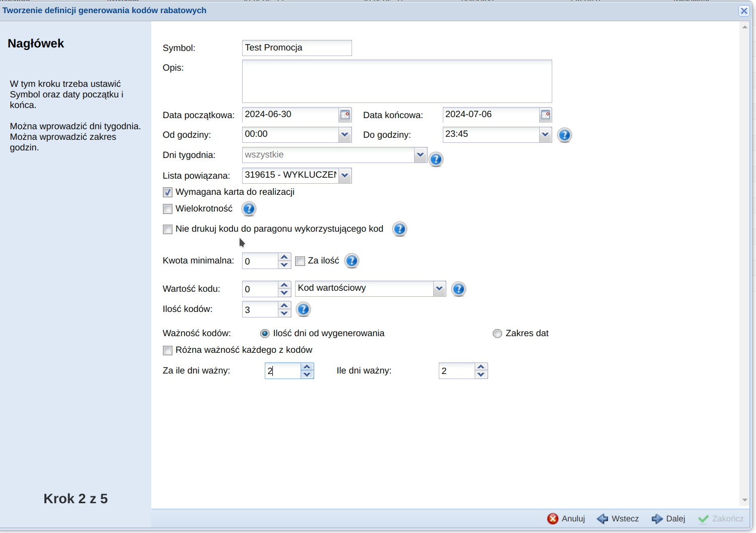756x533 pixels.
Task: Show help for Kod wartościowy type
Action: [458, 289]
